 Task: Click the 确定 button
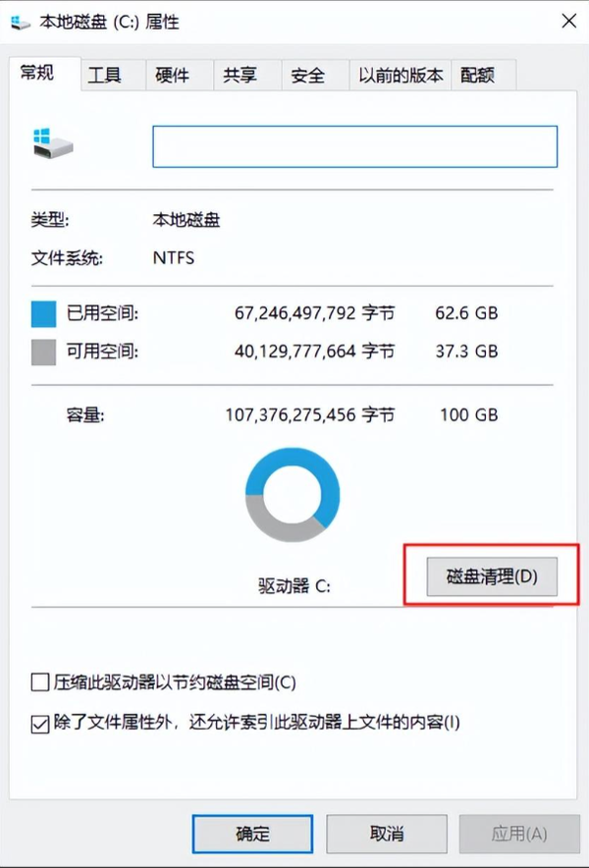point(252,834)
